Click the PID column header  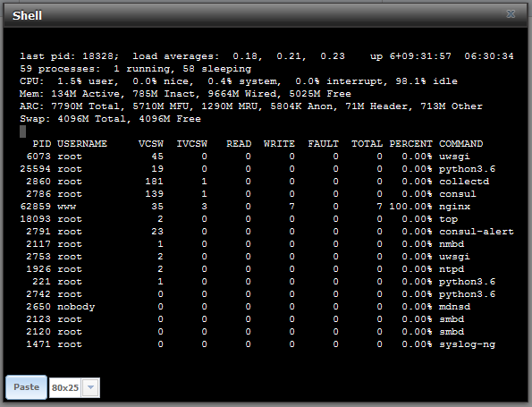pyautogui.click(x=42, y=144)
